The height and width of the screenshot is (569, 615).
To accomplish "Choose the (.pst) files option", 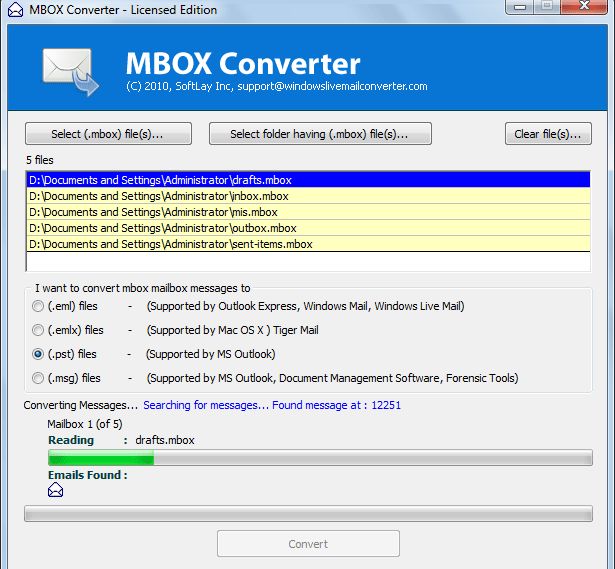I will pos(38,354).
